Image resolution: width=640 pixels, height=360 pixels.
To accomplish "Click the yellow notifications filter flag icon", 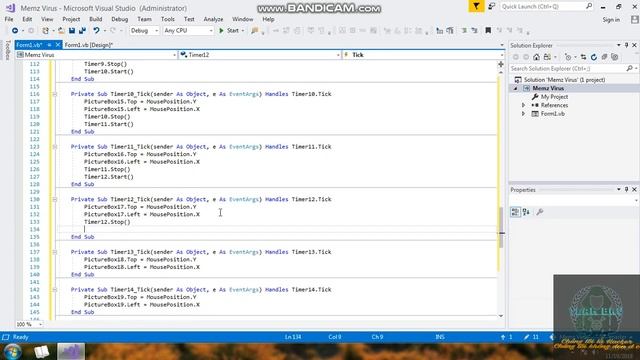I will pyautogui.click(x=476, y=6).
